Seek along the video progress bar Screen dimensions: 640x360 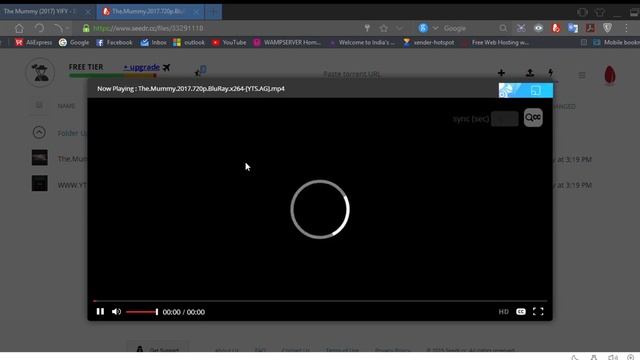pos(320,301)
